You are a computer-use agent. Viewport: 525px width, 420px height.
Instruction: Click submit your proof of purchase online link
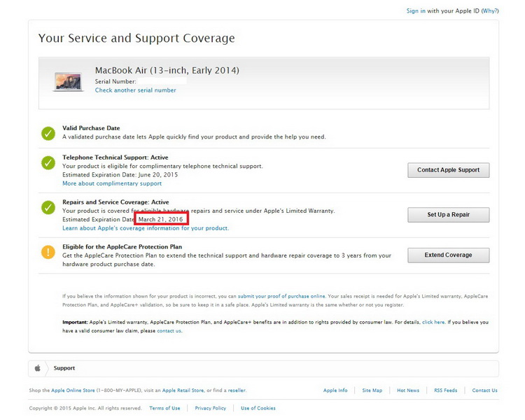[281, 296]
